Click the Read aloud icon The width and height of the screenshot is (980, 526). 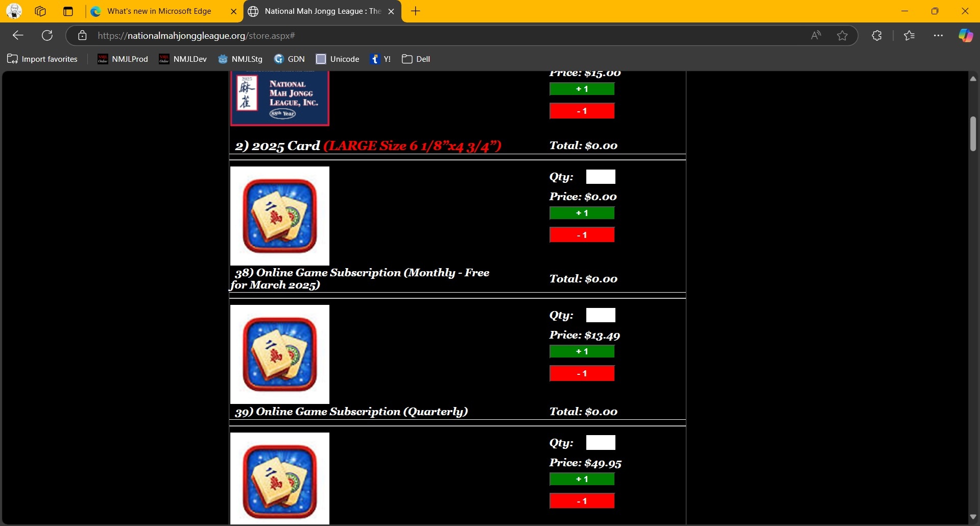coord(816,35)
